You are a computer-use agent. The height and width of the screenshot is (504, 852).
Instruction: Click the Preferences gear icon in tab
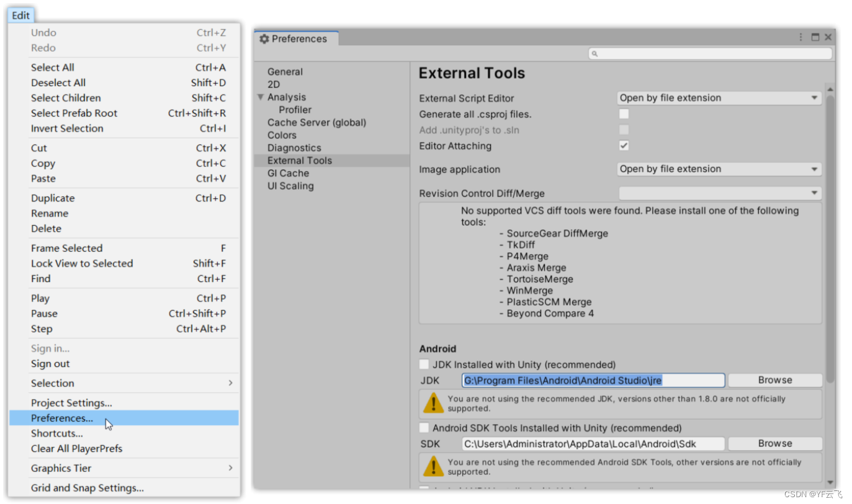tap(264, 38)
